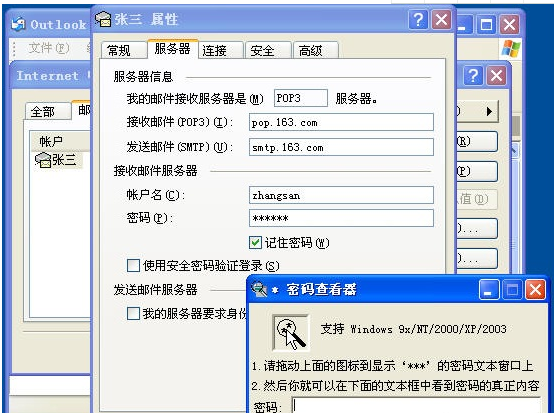554x413 pixels.
Task: Click the 密码 input field with asterisks
Action: [x=341, y=218]
